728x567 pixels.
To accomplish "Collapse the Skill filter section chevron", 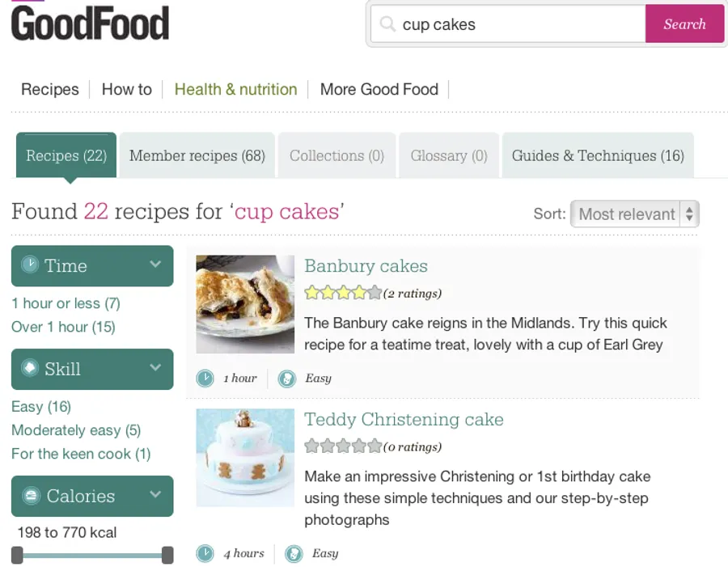I will (155, 368).
